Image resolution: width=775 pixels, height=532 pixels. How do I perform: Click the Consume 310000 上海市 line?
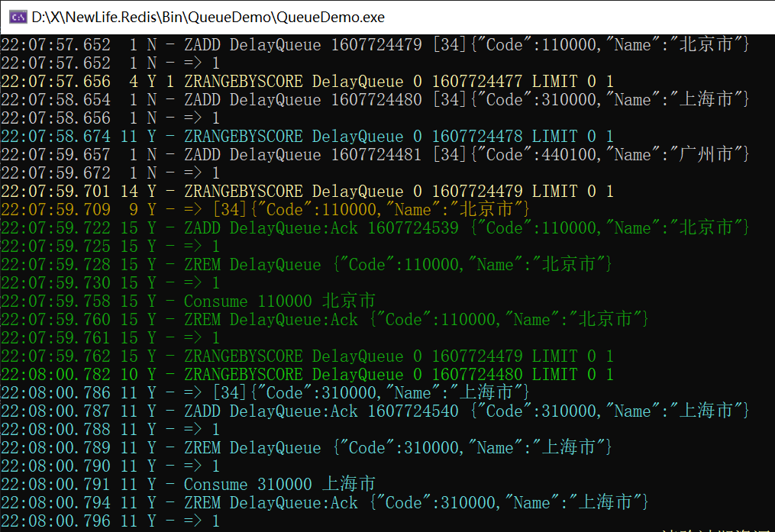[x=189, y=485]
